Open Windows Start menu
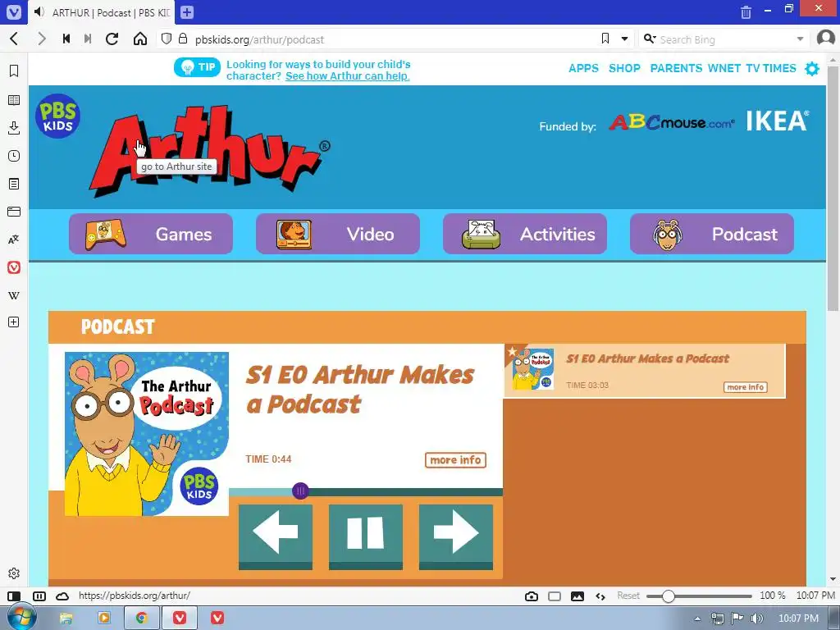This screenshot has height=630, width=840. pyautogui.click(x=21, y=617)
